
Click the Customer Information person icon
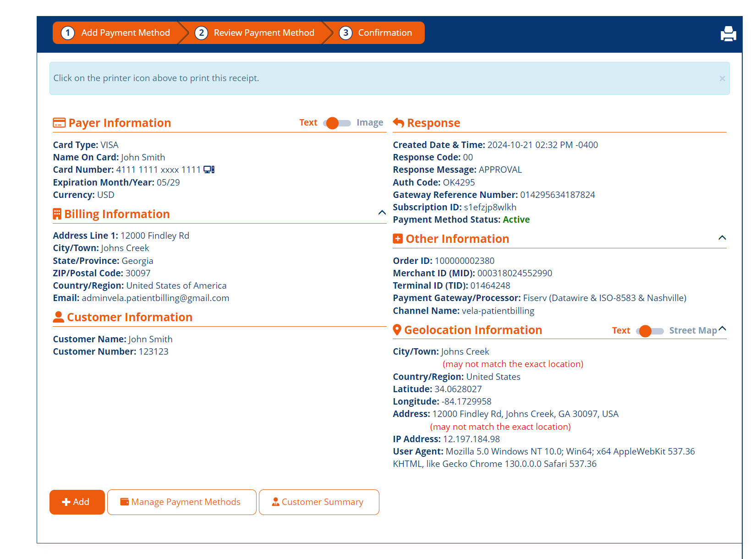pyautogui.click(x=59, y=317)
